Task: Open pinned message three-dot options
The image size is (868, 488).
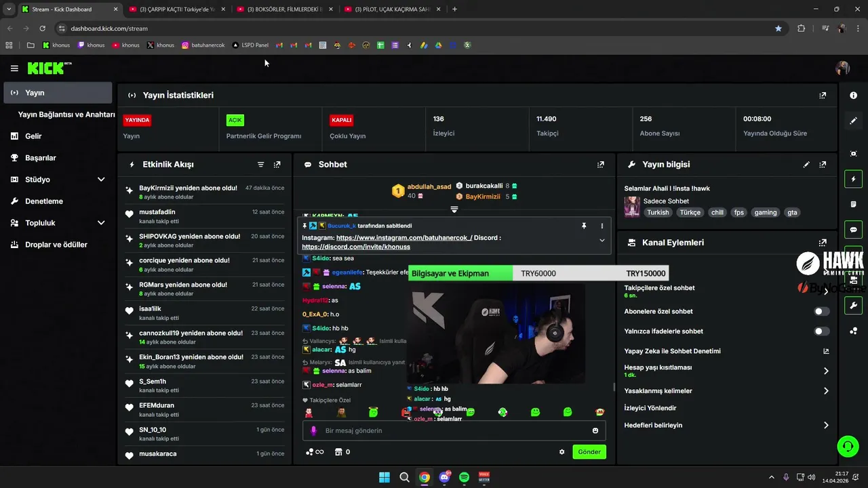Action: click(601, 226)
